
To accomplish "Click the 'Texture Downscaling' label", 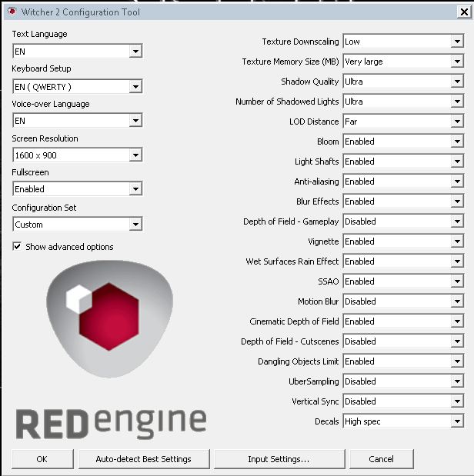I will pos(301,42).
